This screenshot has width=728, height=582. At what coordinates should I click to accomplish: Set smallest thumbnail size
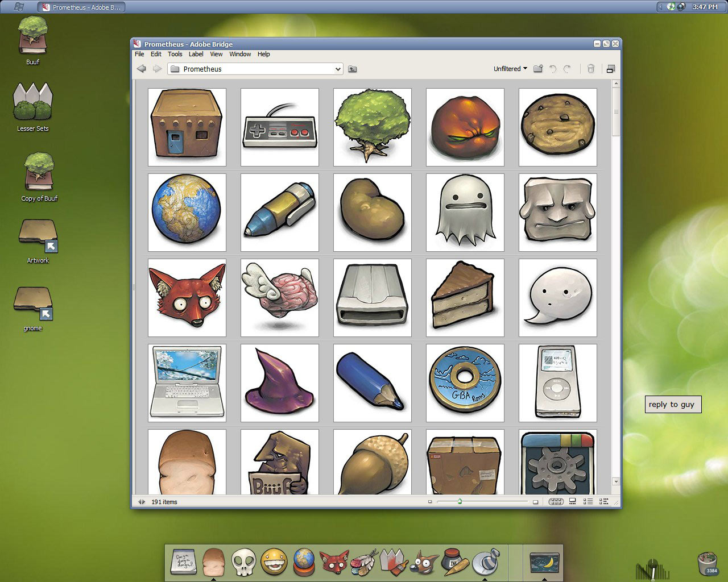(x=430, y=502)
